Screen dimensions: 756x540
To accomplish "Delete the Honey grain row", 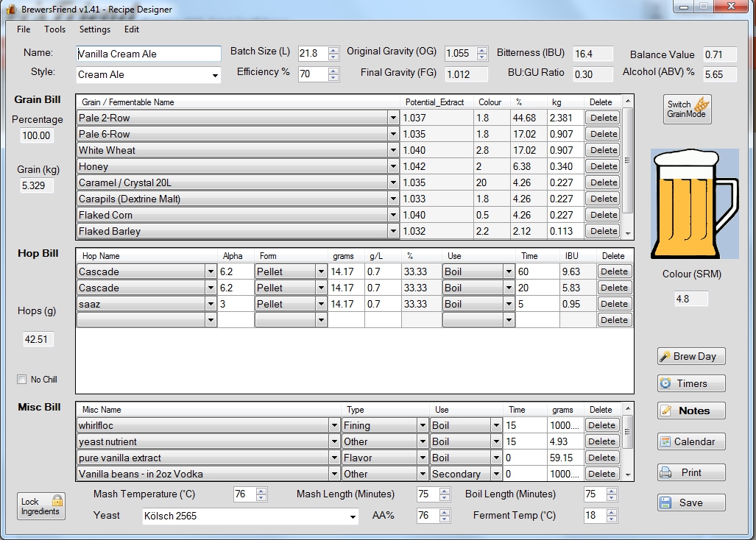I will (603, 166).
